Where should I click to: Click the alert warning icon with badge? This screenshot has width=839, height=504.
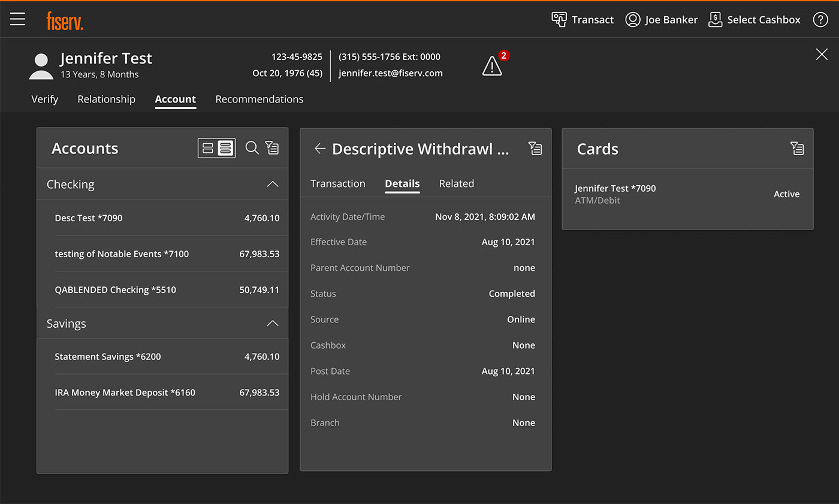point(492,66)
